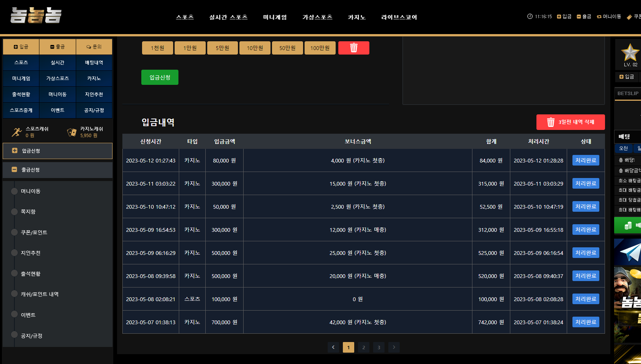641x364 pixels.
Task: Open 입금 from the top-right header
Action: (564, 17)
